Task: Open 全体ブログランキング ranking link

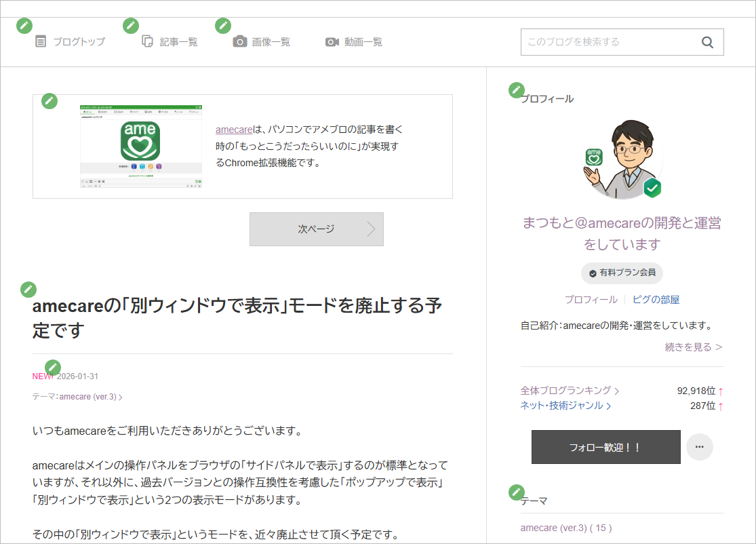Action: (x=570, y=391)
